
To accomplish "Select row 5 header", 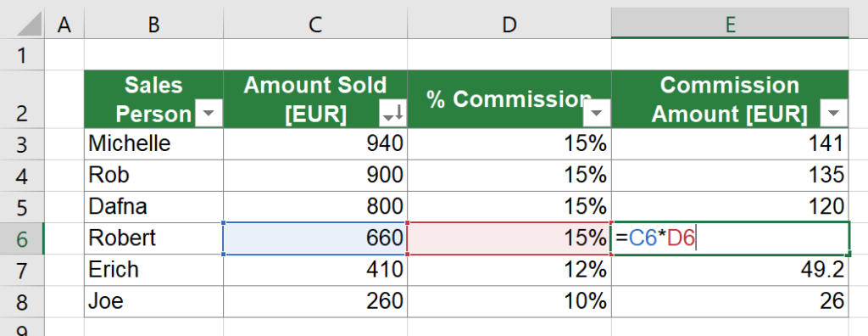I will tap(22, 207).
